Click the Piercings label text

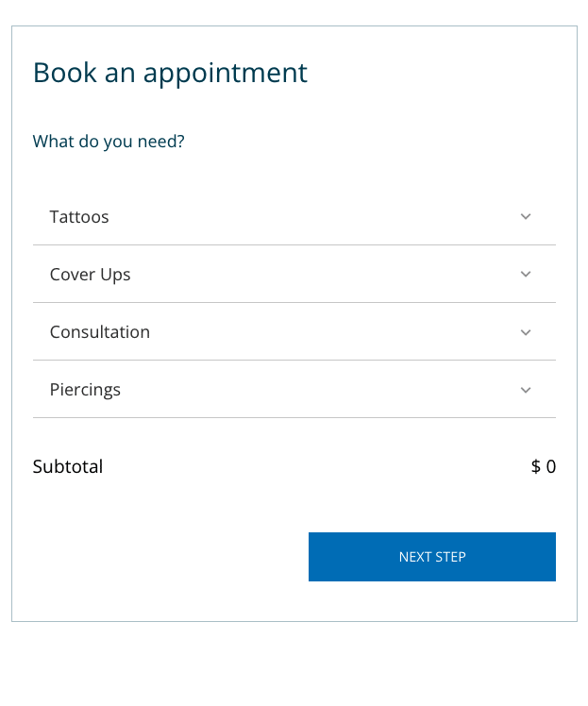click(x=85, y=391)
